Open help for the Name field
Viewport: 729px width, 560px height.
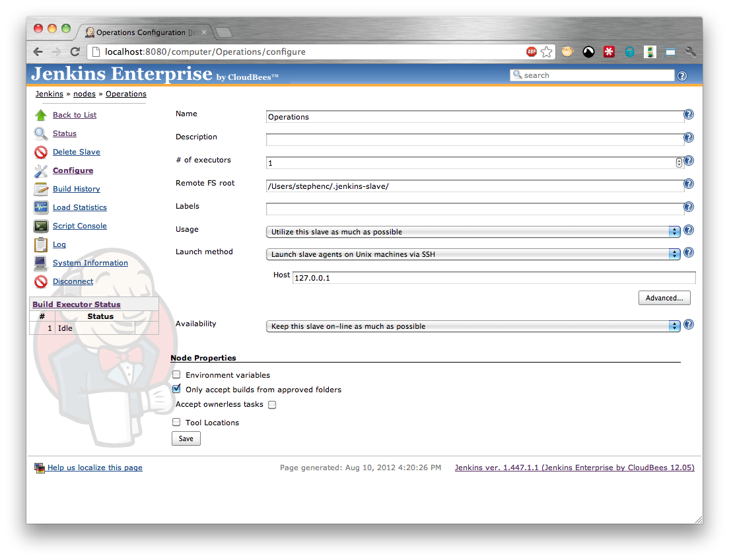tap(689, 114)
